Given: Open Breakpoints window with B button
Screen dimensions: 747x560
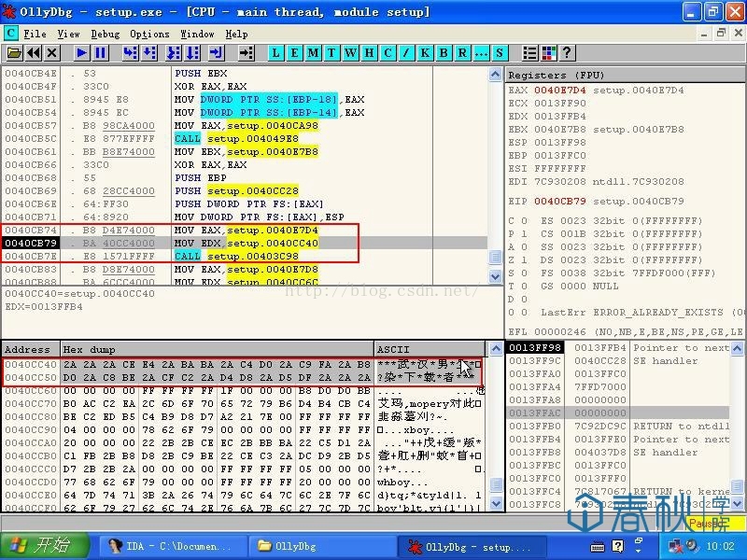Looking at the screenshot, I should pos(443,52).
